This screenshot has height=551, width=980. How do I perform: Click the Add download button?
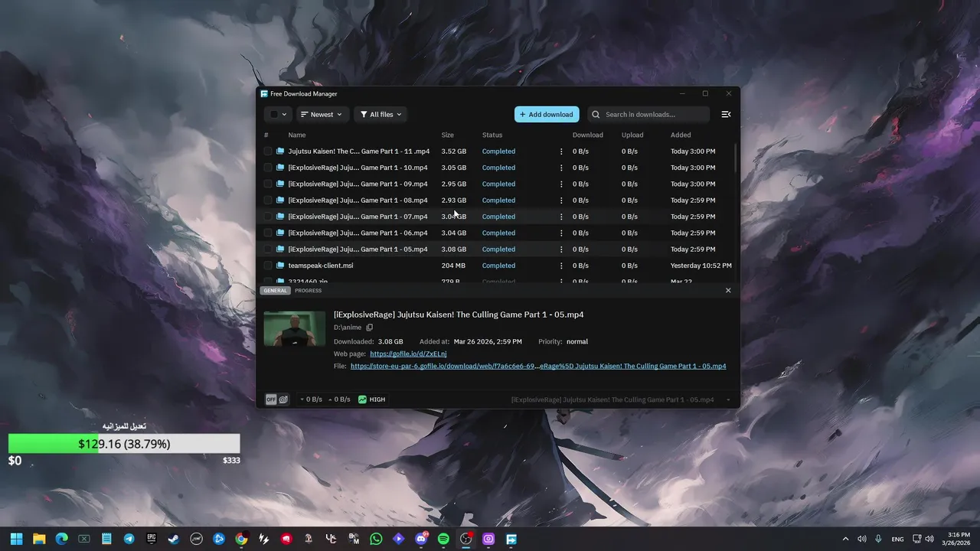[547, 115]
